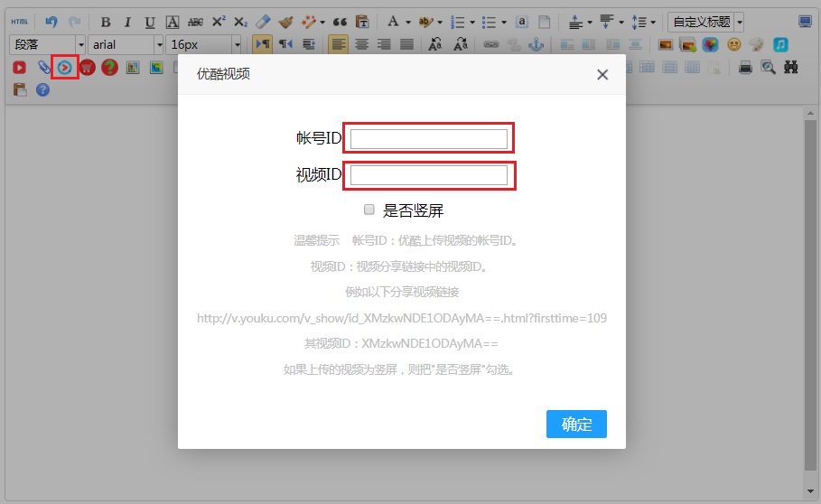
Task: Paste as plain text icon
Action: click(x=362, y=22)
